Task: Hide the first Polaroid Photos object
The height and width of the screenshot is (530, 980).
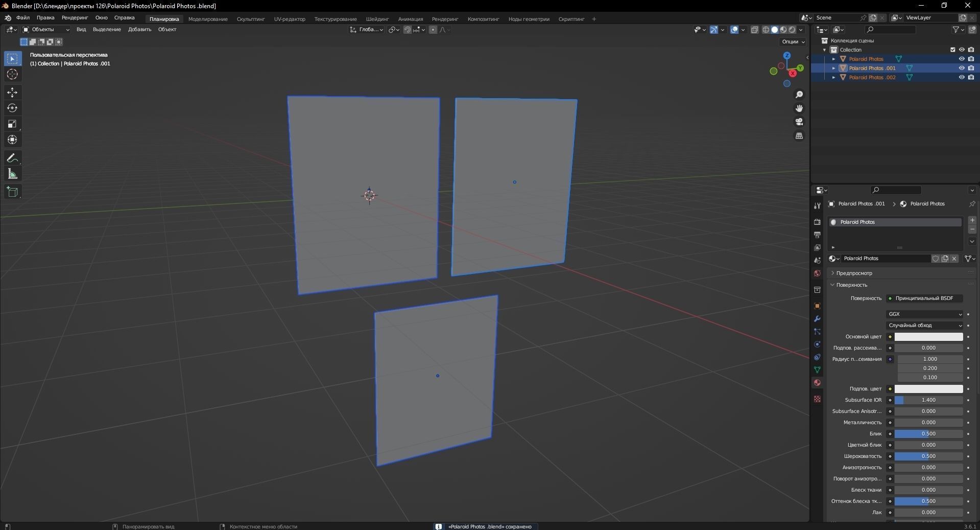Action: (x=962, y=59)
